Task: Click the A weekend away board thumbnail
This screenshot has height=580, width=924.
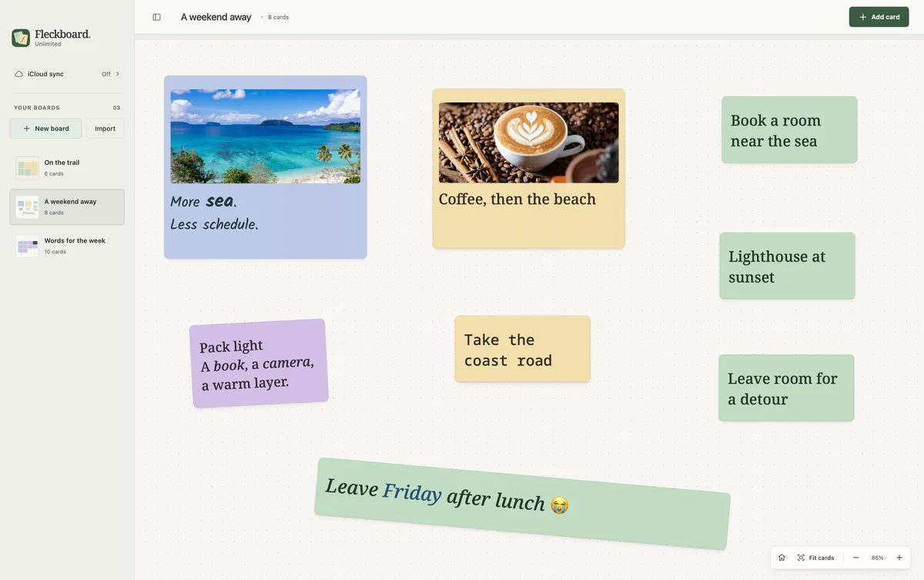Action: point(28,207)
